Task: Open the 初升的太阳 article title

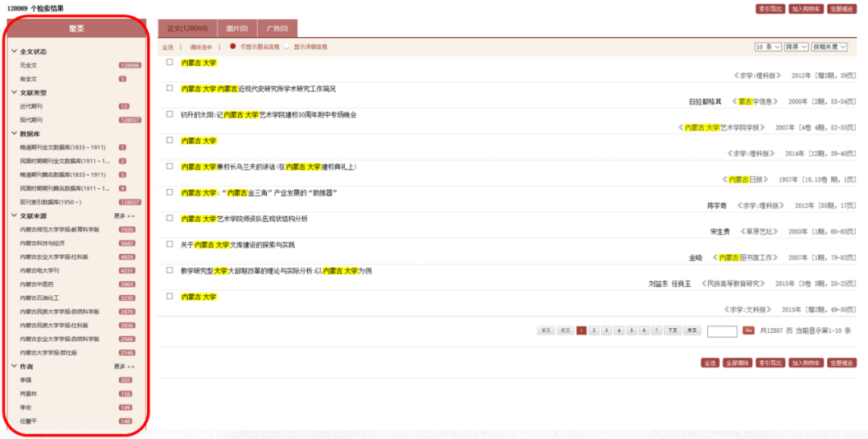Action: pyautogui.click(x=268, y=115)
